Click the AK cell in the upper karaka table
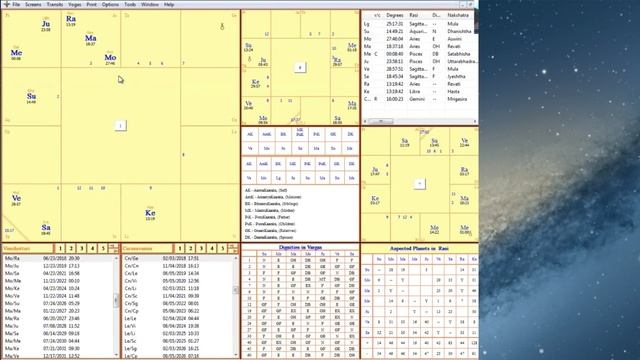 click(250, 134)
